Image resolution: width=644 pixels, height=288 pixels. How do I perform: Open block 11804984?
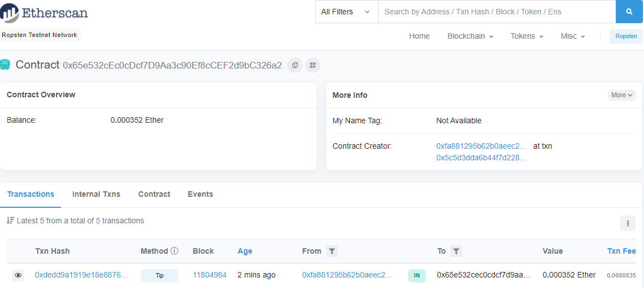209,275
